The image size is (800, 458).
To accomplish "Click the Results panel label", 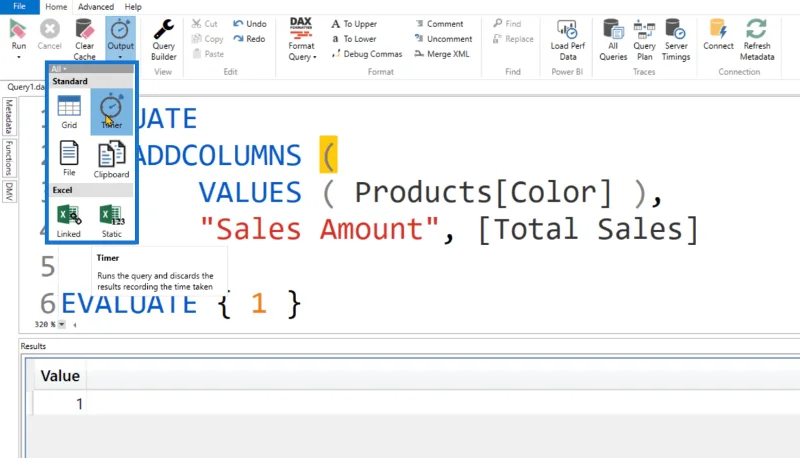I will 33,346.
